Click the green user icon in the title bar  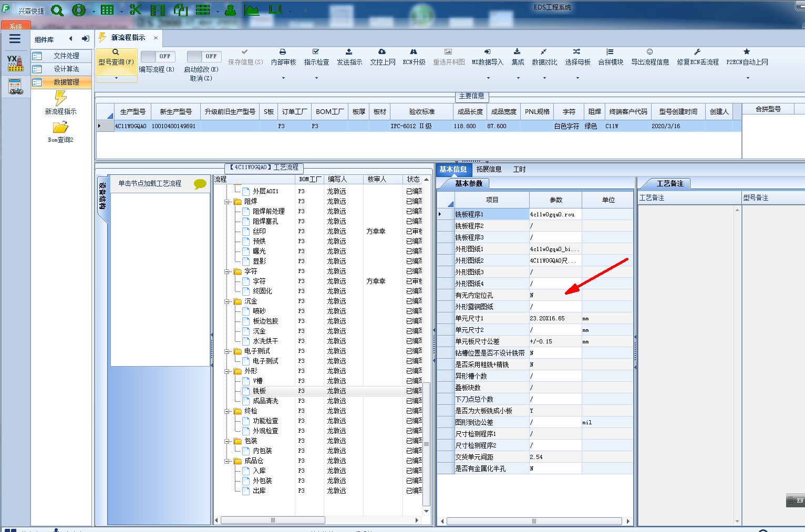pos(230,10)
